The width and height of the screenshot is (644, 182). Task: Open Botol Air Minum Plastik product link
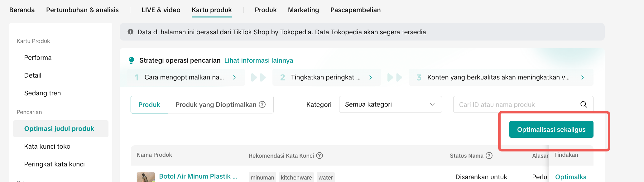pyautogui.click(x=198, y=176)
